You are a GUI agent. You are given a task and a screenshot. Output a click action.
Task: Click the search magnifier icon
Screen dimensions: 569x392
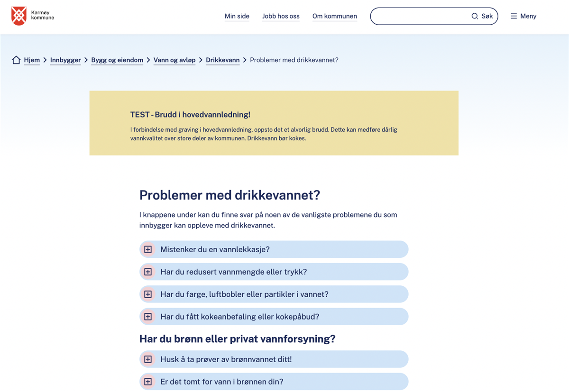pyautogui.click(x=475, y=16)
